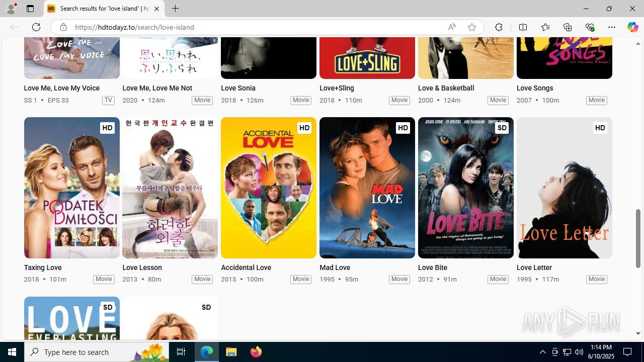Open Browser essentials icon
Image resolution: width=644 pixels, height=362 pixels.
pos(590,27)
